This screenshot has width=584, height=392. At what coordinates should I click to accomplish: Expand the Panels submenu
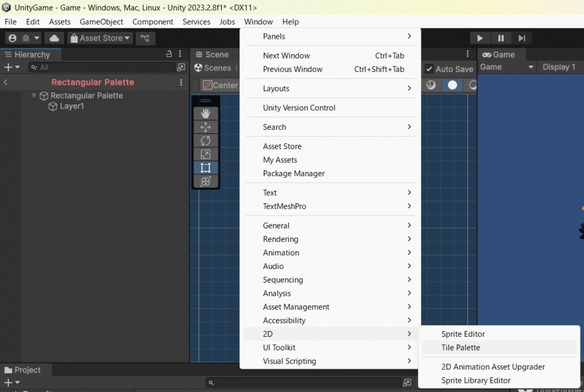point(330,36)
